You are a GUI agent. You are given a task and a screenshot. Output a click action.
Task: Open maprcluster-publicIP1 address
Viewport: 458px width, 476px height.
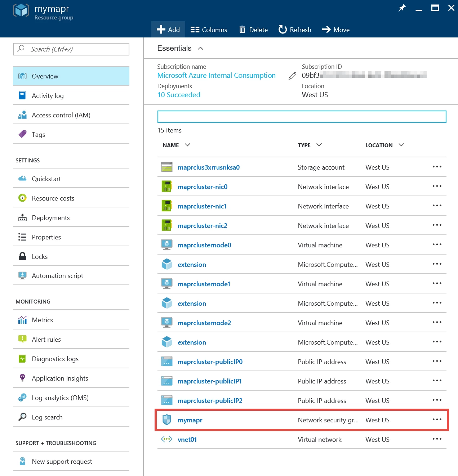point(210,381)
